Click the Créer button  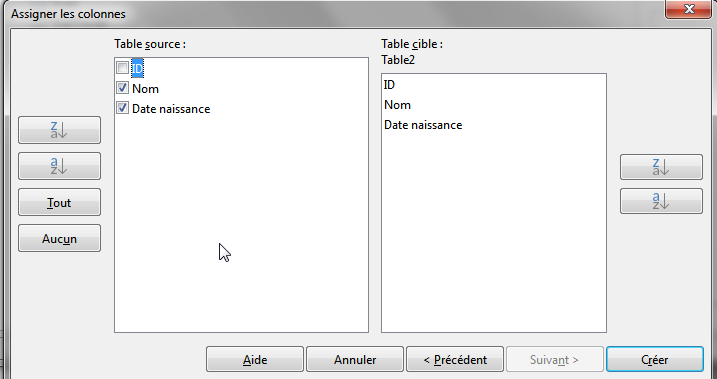(655, 359)
